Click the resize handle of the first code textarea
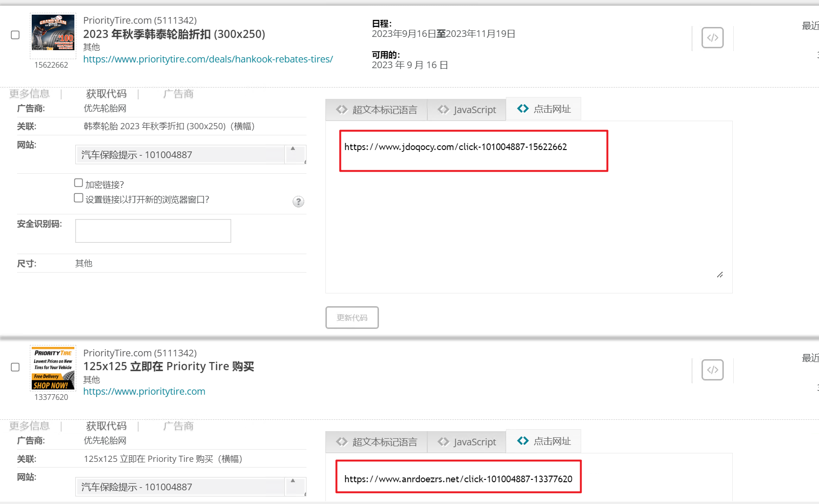819x504 pixels. tap(720, 274)
